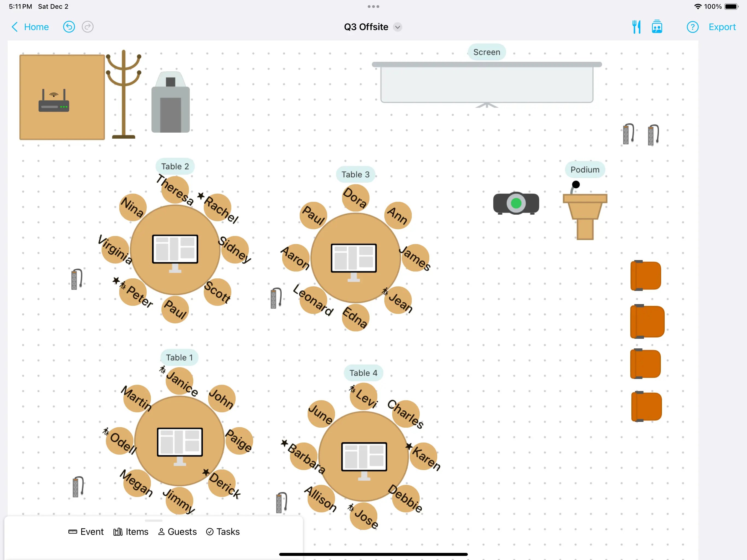Select the Wi-Fi router on the square table
747x560 pixels.
coord(54,100)
